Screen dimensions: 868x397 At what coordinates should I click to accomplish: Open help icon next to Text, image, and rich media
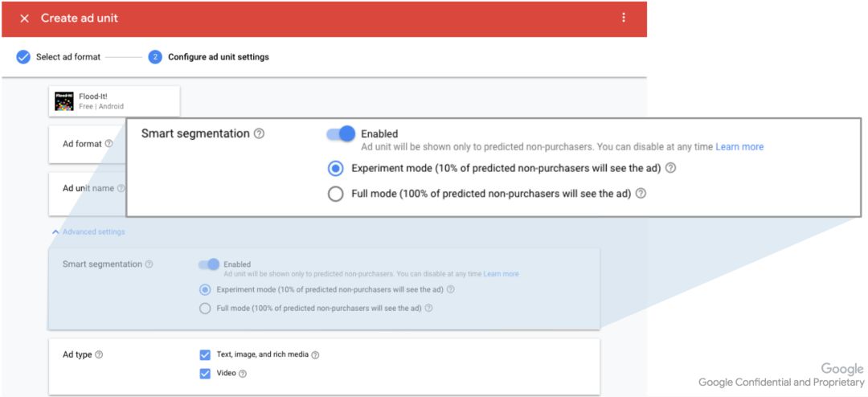(x=315, y=355)
